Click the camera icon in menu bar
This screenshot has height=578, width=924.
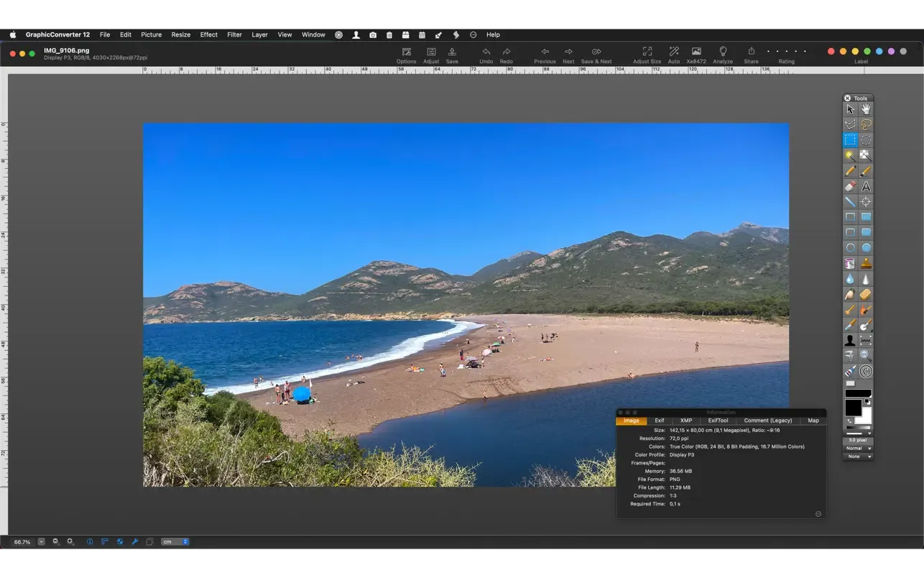373,35
